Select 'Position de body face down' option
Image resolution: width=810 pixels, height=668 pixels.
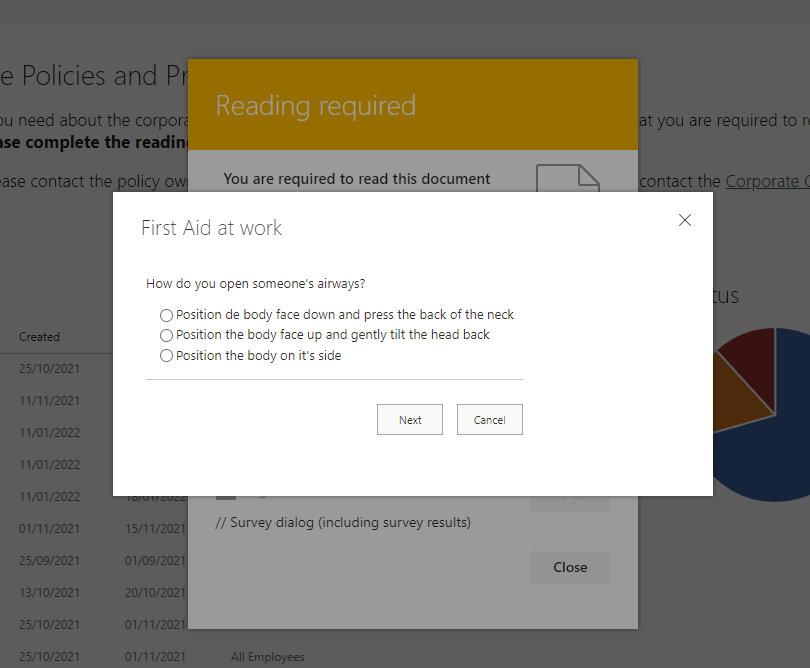click(166, 315)
